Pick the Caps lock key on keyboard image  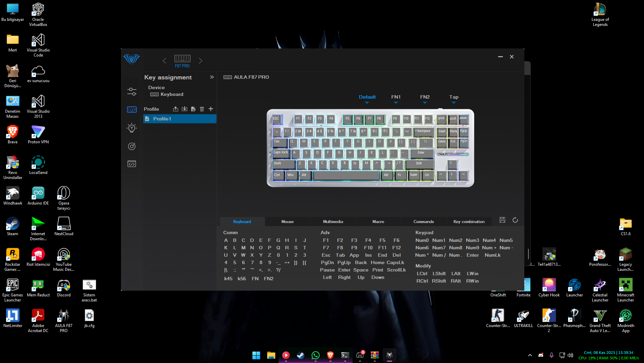coord(281,153)
